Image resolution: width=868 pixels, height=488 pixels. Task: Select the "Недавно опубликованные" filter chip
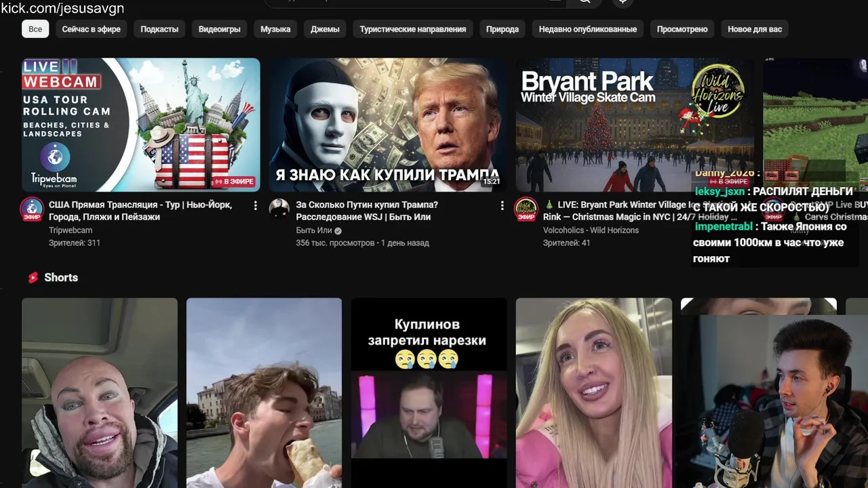coord(588,29)
